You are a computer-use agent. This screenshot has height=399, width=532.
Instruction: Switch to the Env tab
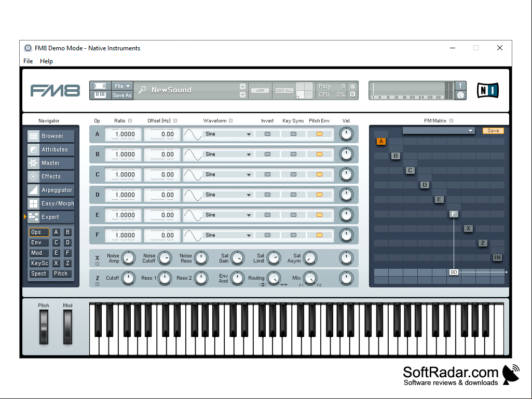pos(39,243)
